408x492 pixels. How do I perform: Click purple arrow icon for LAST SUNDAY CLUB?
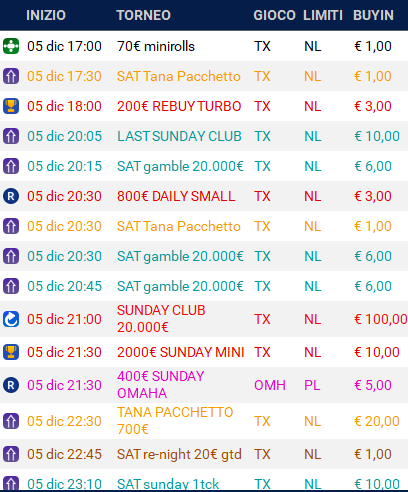tap(11, 136)
